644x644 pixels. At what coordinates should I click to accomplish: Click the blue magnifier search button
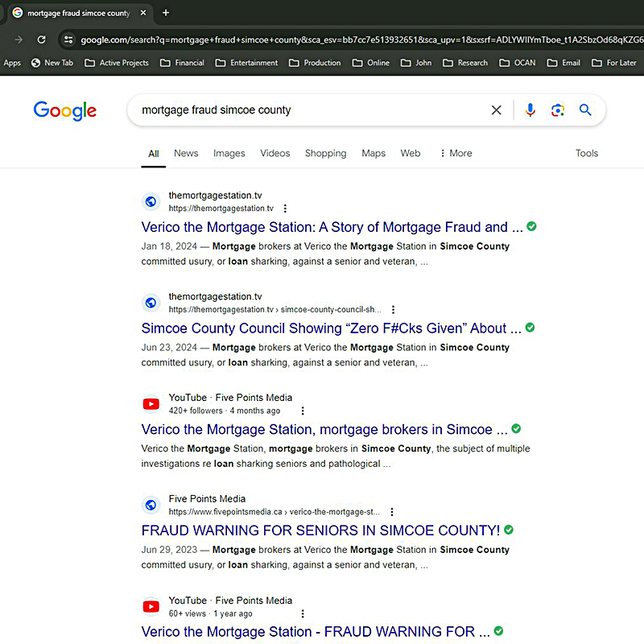pos(585,110)
